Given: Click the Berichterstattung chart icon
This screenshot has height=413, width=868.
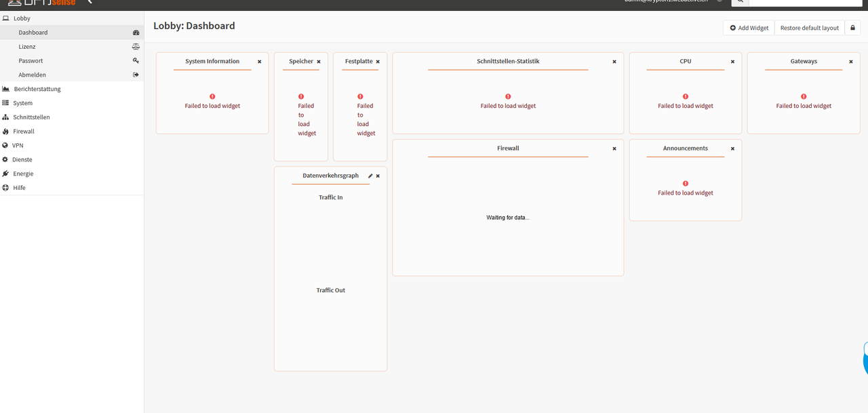Looking at the screenshot, I should pyautogui.click(x=6, y=89).
